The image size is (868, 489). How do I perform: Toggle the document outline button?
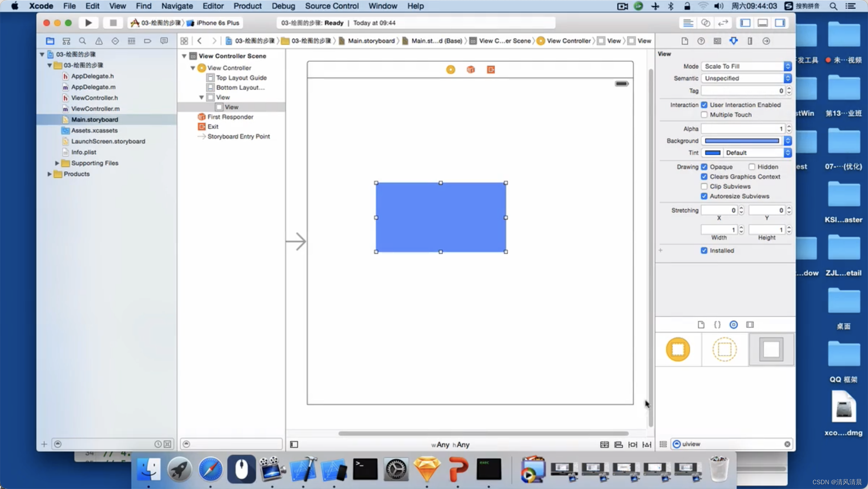click(294, 445)
